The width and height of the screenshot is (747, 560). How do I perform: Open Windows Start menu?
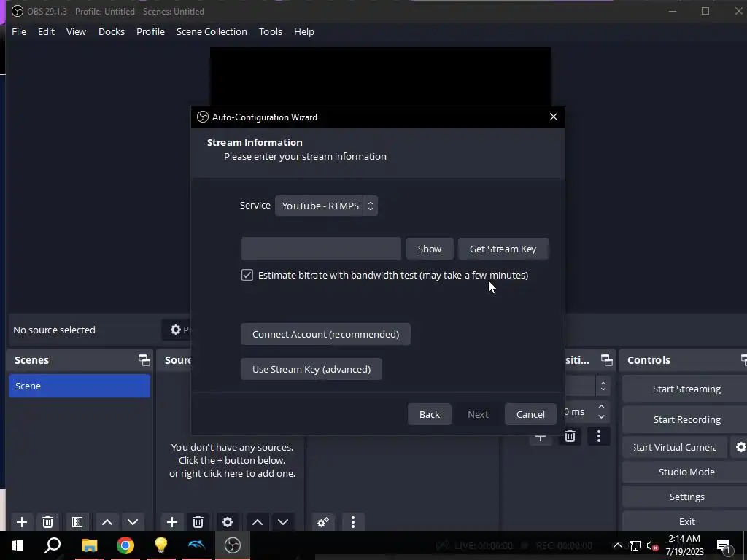click(18, 545)
